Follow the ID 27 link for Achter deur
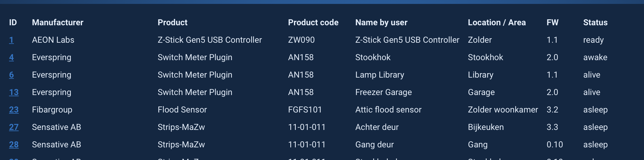This screenshot has width=644, height=160. pos(14,127)
